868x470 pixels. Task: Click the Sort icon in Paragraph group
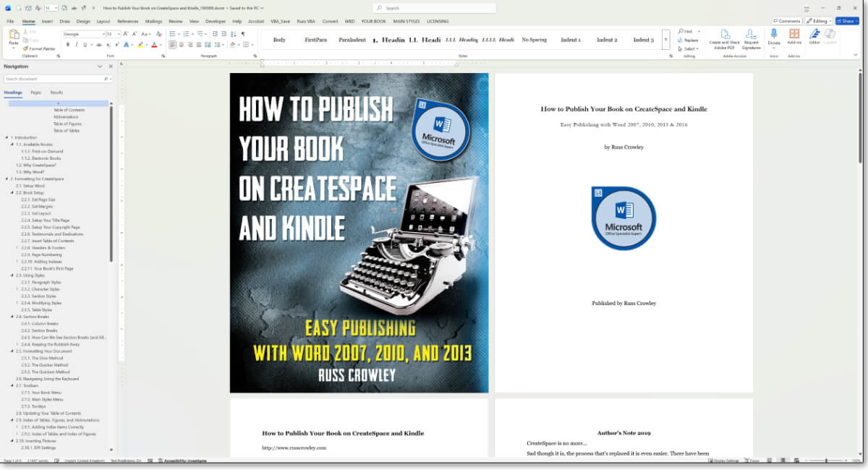[x=233, y=34]
